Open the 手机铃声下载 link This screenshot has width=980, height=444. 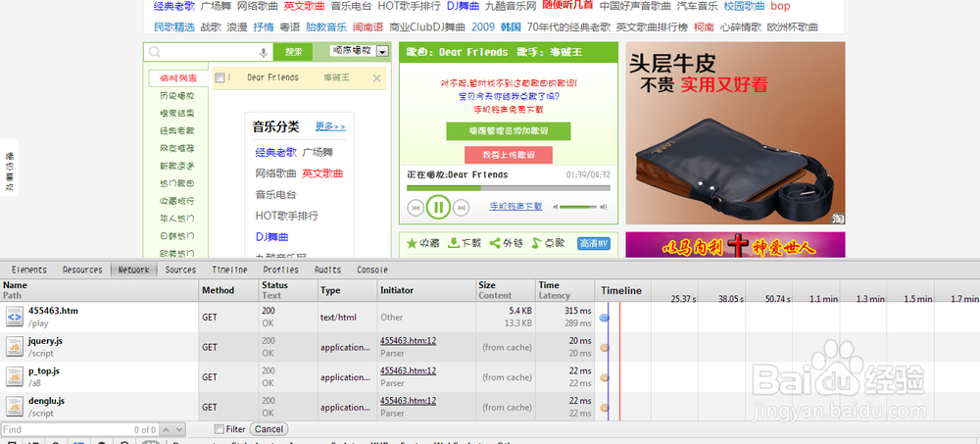[x=515, y=207]
